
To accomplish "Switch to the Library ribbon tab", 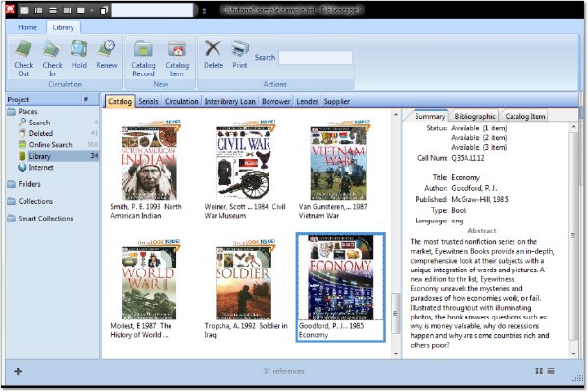I will point(63,27).
